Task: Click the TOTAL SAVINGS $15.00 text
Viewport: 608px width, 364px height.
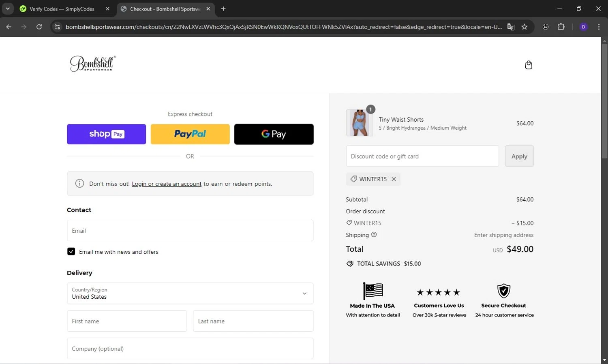Action: point(389,264)
